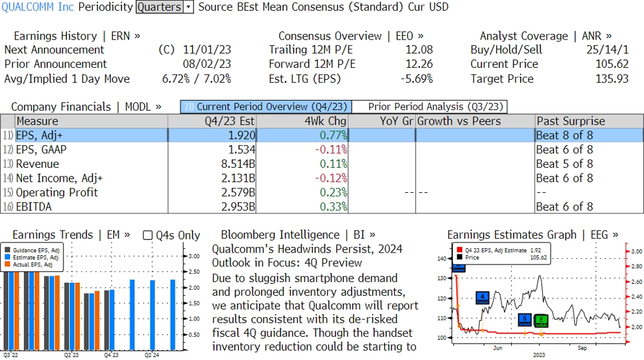644x360 pixels.
Task: Click the Past Surprise column header
Action: coord(589,121)
